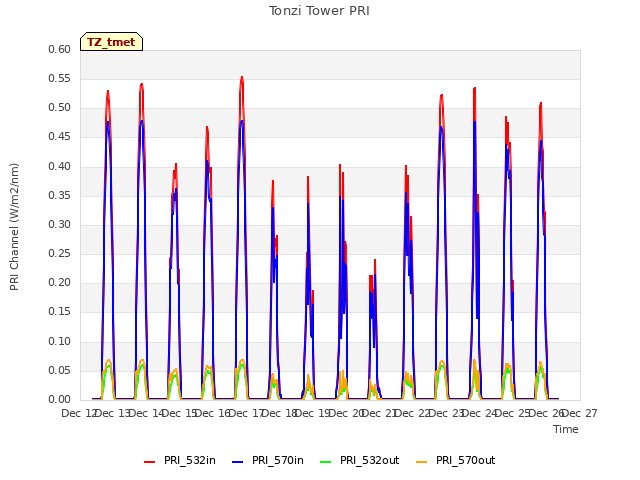Click the 0.15 y-axis tick label

(59, 312)
